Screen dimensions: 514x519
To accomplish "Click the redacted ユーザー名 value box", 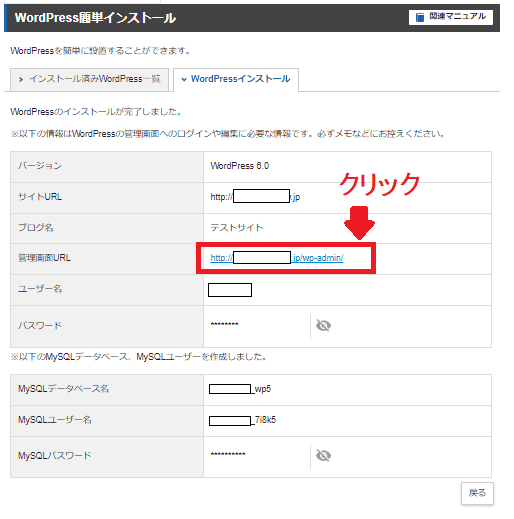I will point(230,290).
